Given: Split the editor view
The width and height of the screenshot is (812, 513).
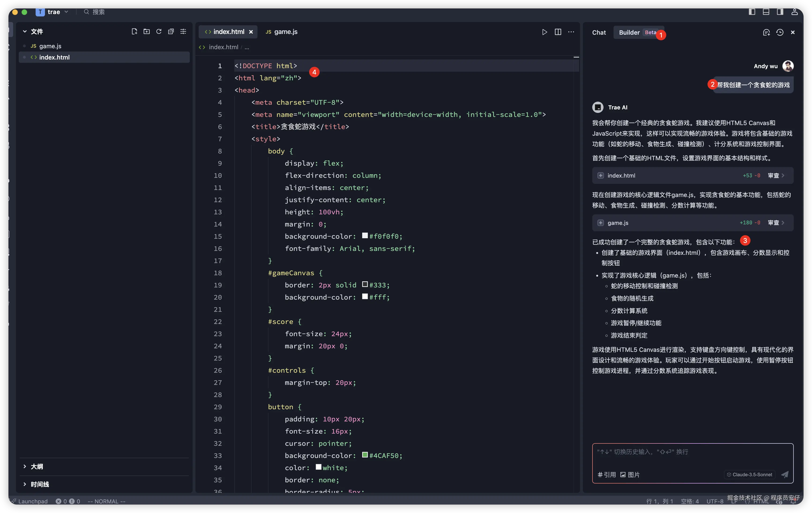Looking at the screenshot, I should (558, 32).
